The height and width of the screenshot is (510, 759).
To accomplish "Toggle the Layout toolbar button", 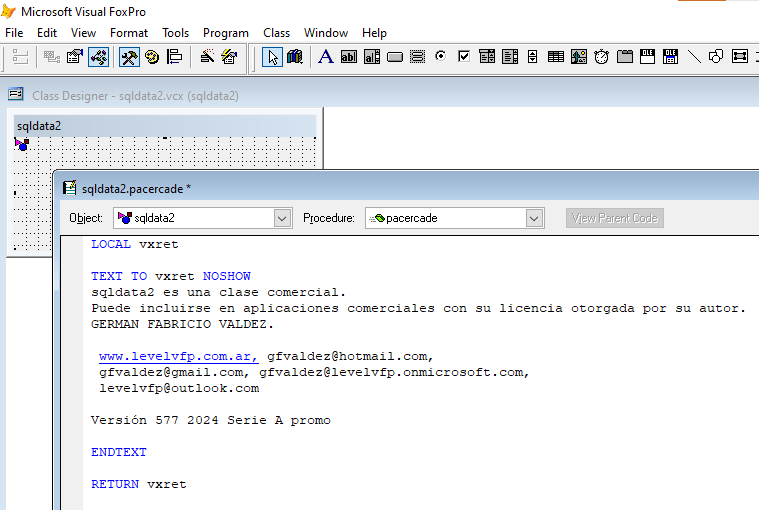I will 175,57.
